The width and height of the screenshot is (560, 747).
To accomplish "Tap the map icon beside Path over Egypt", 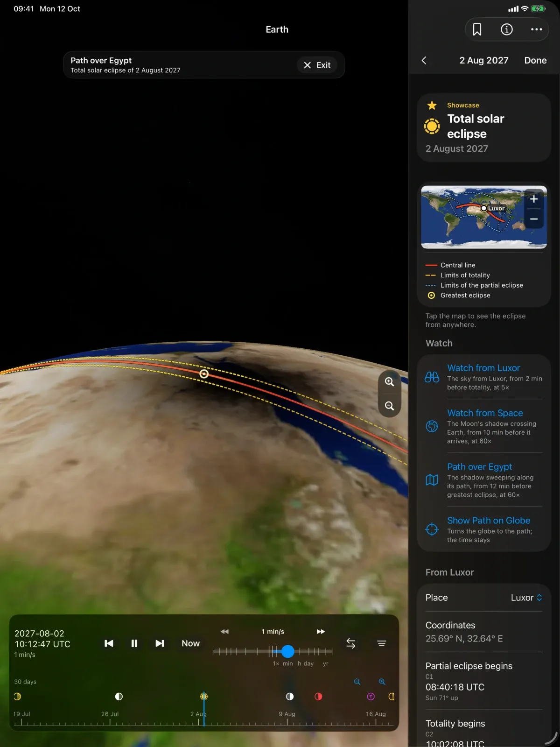I will coord(432,480).
